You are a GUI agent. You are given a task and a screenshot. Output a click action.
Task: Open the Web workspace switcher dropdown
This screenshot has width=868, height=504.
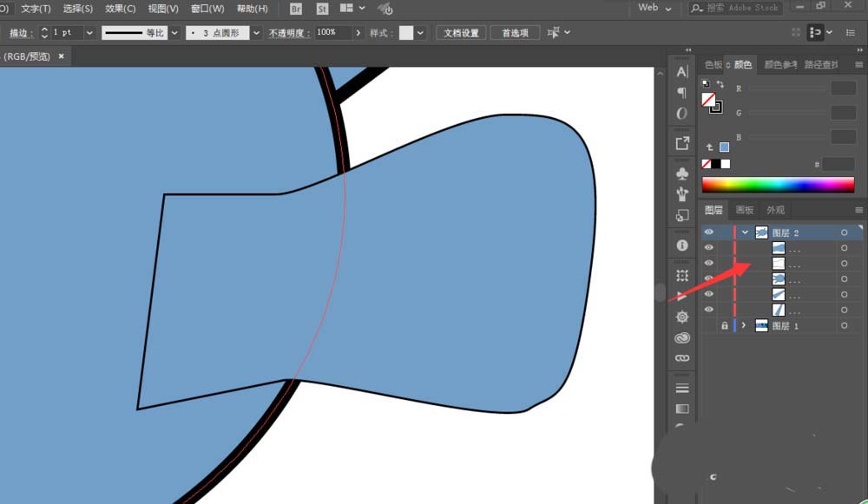(654, 8)
